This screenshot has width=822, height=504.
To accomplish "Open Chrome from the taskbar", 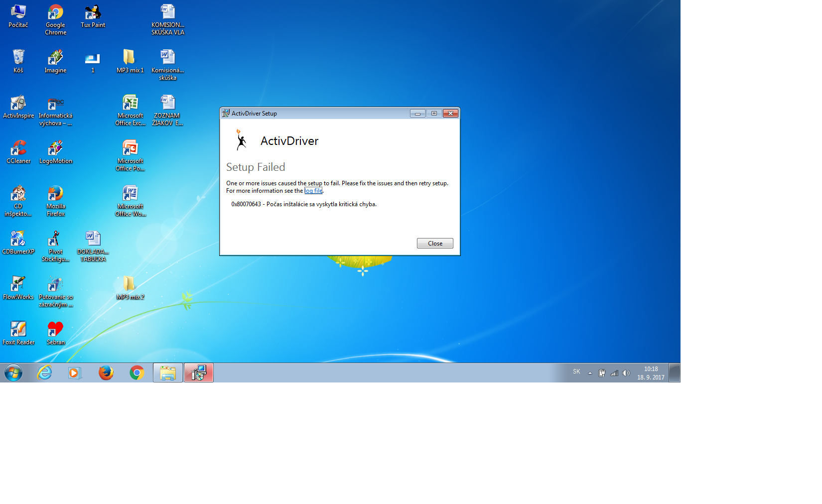I will (x=137, y=373).
